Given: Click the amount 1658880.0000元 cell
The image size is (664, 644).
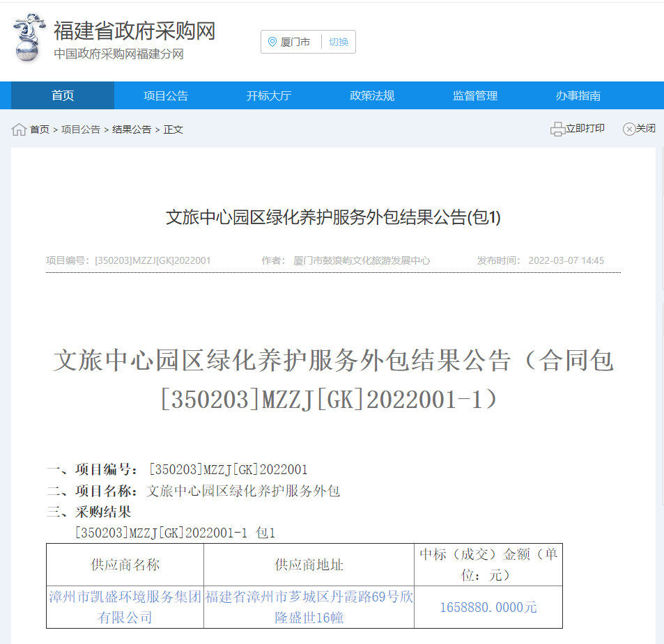Looking at the screenshot, I should 488,607.
